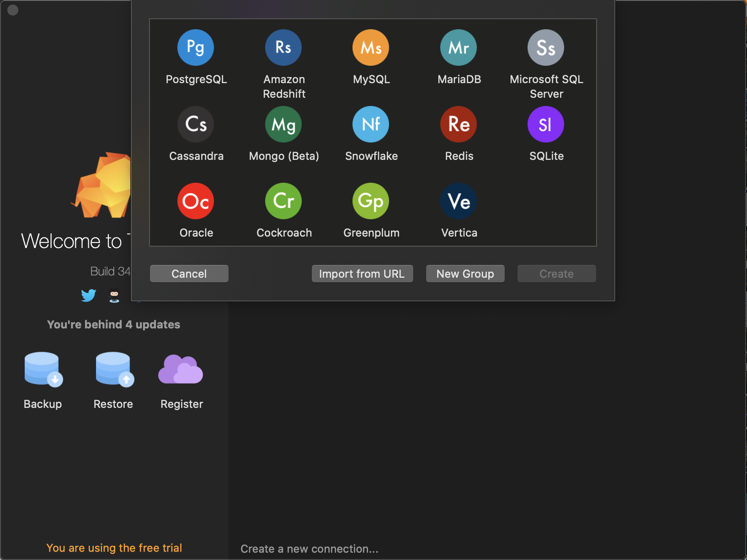747x560 pixels.
Task: Click the window close button
Action: coord(13,10)
